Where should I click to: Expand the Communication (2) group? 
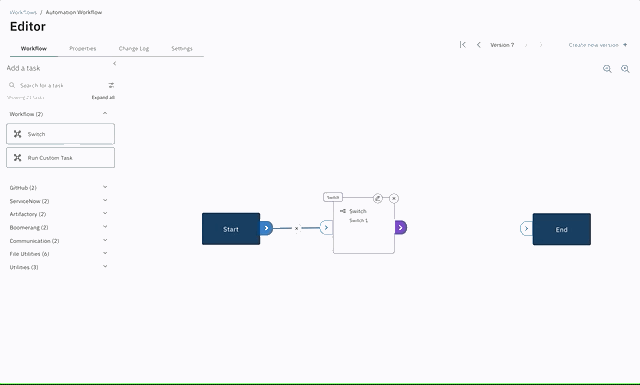click(x=105, y=240)
